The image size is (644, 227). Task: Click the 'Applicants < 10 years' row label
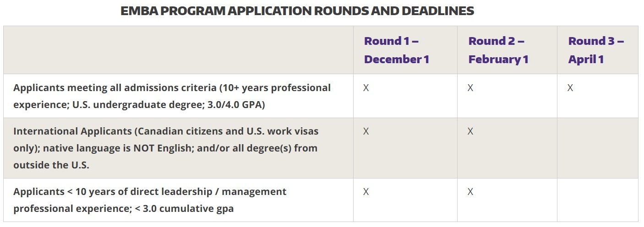click(x=150, y=191)
